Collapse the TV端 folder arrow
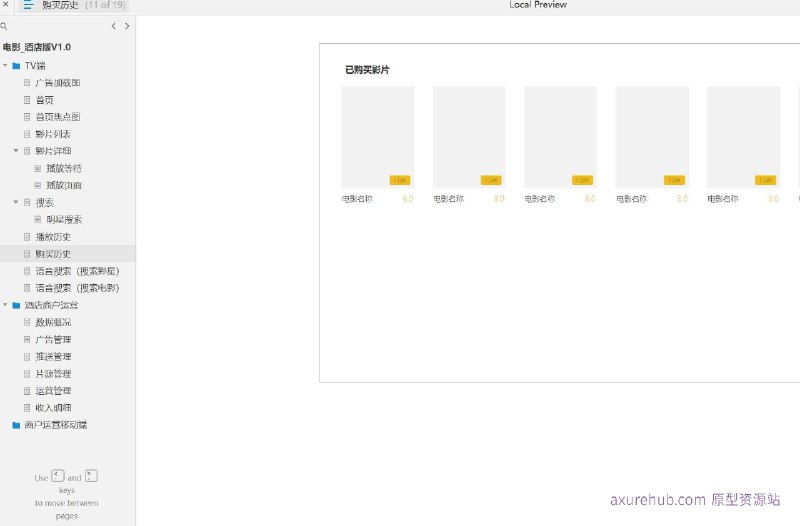The width and height of the screenshot is (800, 526). 5,66
